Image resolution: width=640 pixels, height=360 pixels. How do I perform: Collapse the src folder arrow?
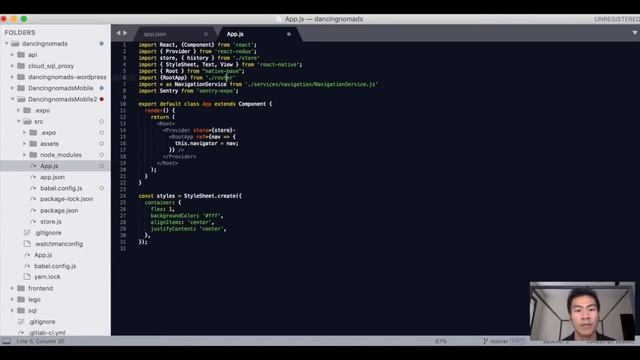click(x=18, y=122)
